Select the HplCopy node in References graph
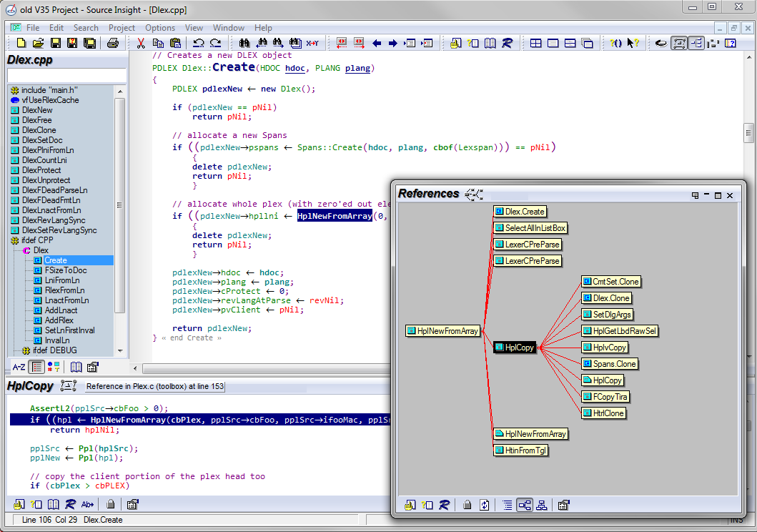This screenshot has width=757, height=532. click(515, 348)
